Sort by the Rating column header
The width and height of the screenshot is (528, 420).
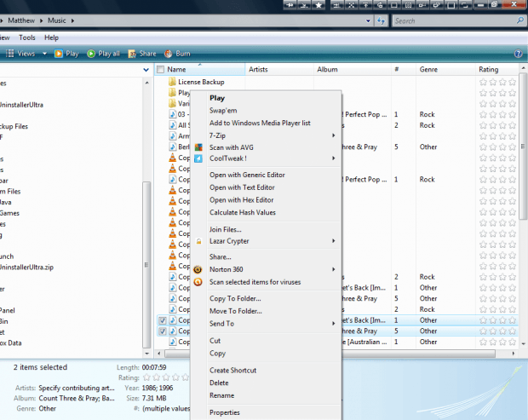coord(496,69)
